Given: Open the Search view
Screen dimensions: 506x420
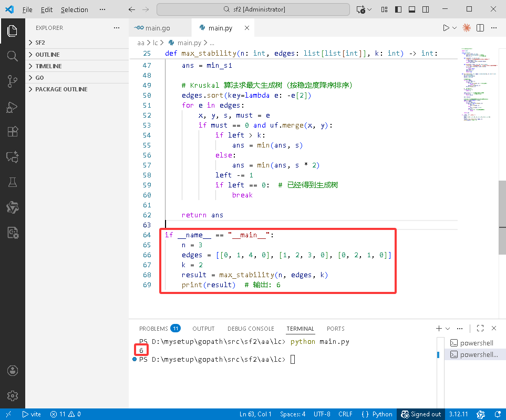Looking at the screenshot, I should click(12, 56).
